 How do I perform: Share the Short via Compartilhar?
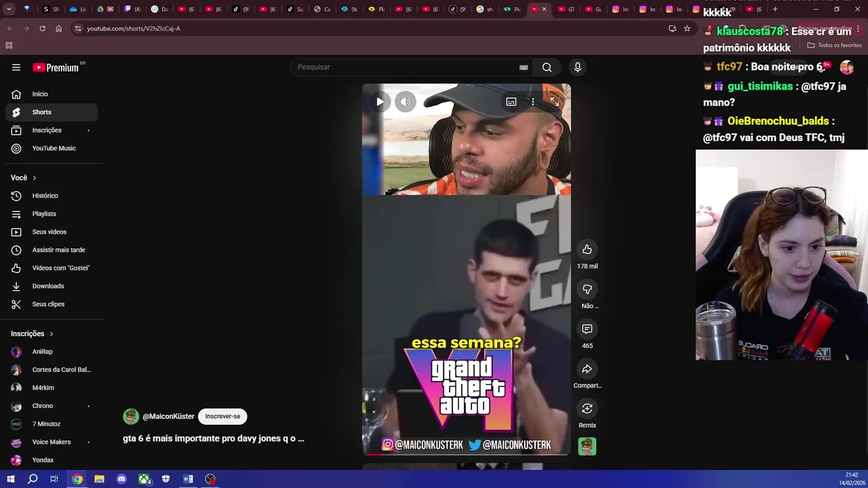(x=587, y=369)
